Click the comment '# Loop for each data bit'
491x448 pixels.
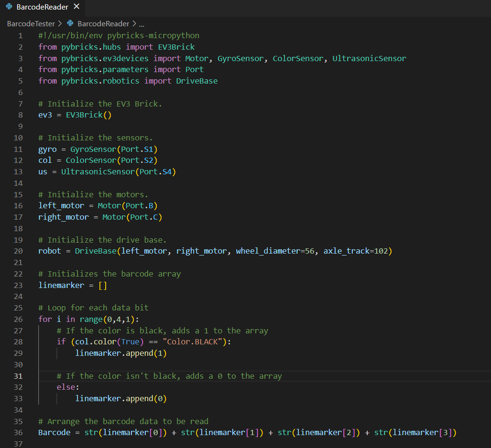[x=93, y=308]
